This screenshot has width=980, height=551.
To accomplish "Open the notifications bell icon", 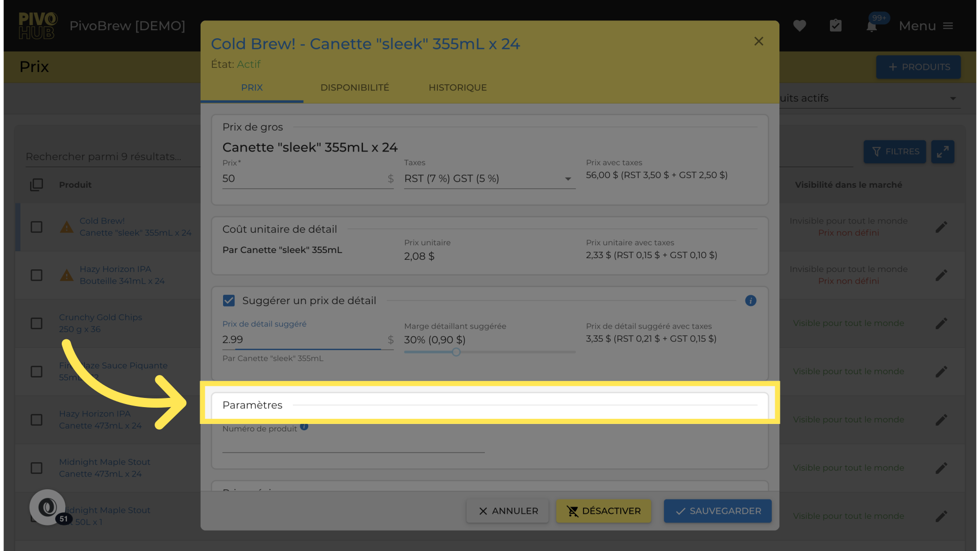I will tap(872, 27).
